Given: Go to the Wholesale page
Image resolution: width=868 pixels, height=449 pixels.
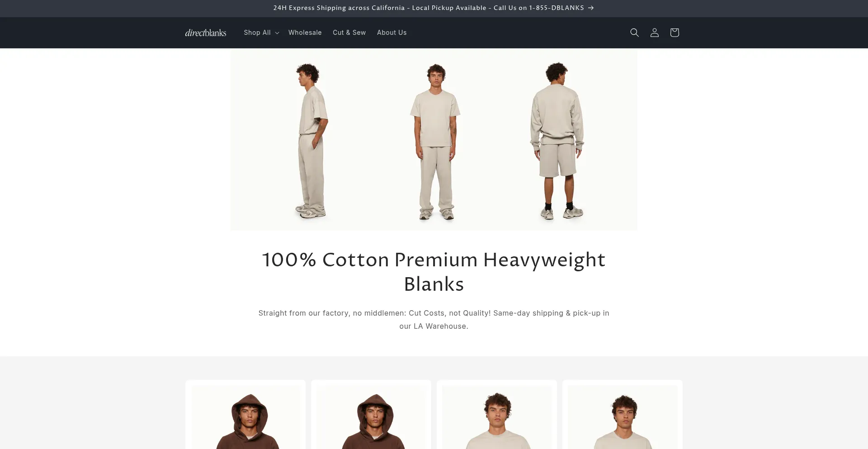Looking at the screenshot, I should 305,33.
